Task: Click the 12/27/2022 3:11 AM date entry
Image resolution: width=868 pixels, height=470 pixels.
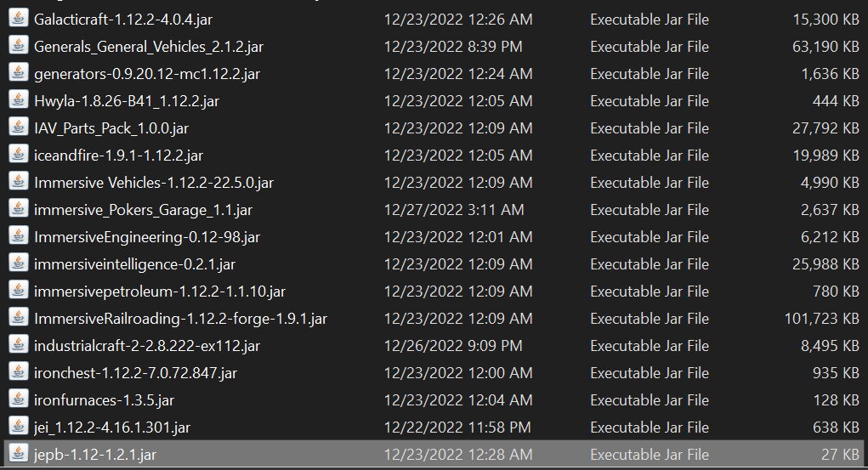Action: tap(454, 210)
